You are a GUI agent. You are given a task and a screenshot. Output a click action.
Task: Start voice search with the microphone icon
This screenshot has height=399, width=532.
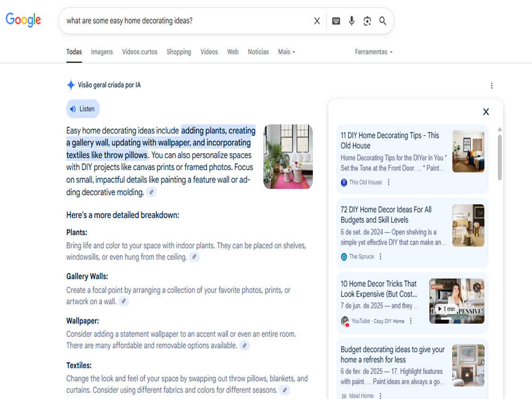pos(352,21)
